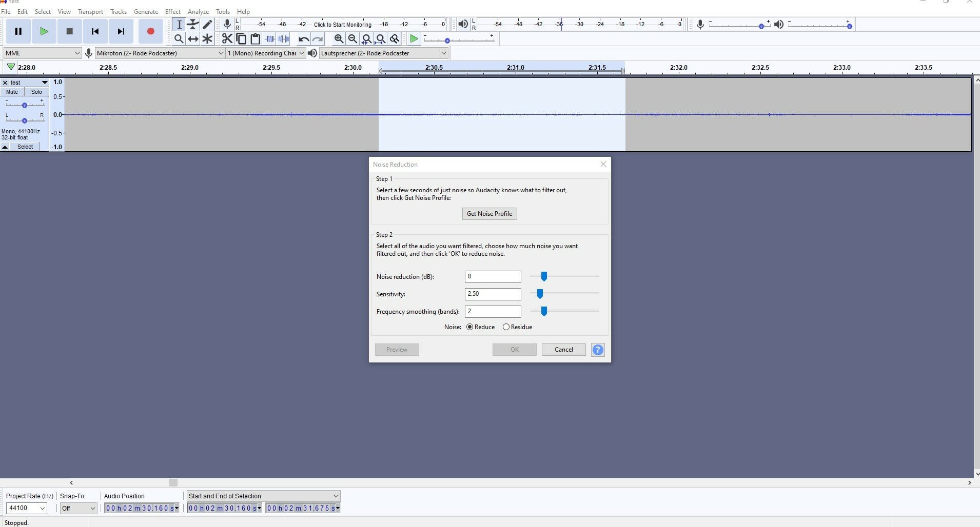Click the Sensitivity value input field
Screen dimensions: 980x527
(x=493, y=294)
